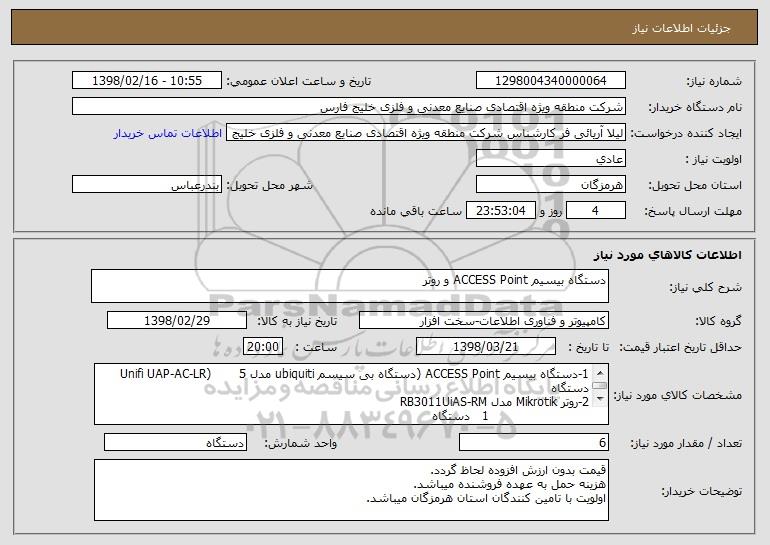Image resolution: width=770 pixels, height=545 pixels.
Task: Click the note line هزینه حمل به عهده فروشنده
Action: point(510,485)
